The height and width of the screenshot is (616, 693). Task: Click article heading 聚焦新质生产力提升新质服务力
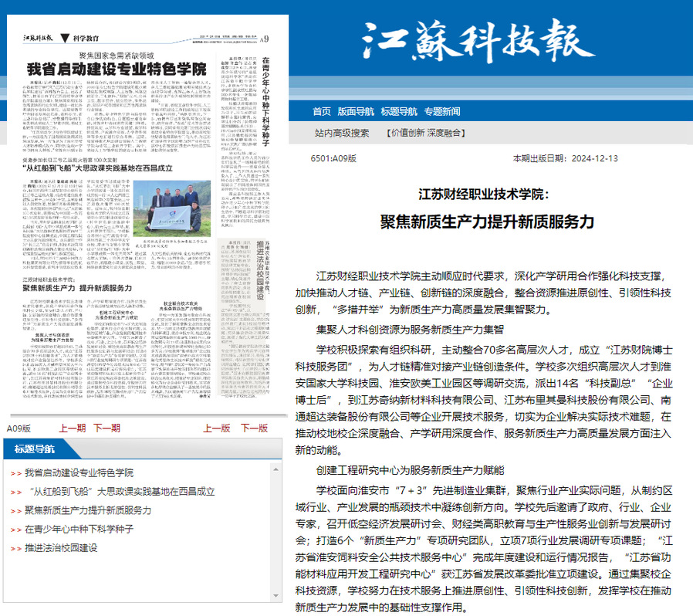(487, 222)
